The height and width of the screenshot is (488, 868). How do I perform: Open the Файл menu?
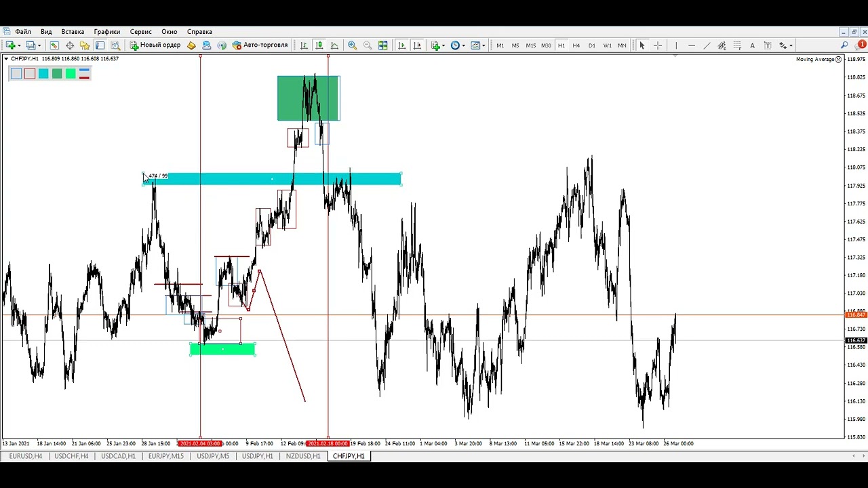coord(23,32)
